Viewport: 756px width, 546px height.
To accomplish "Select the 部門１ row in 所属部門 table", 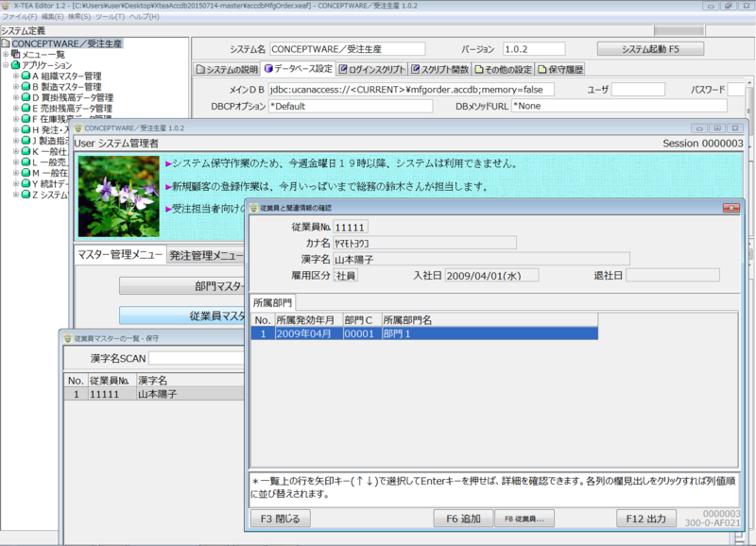I will [x=424, y=333].
